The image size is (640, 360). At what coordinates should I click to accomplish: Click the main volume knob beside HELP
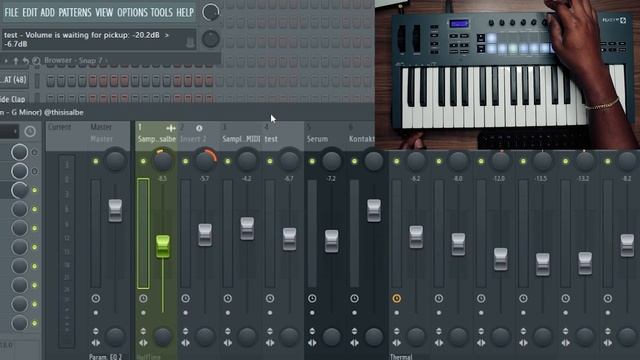coord(211,13)
